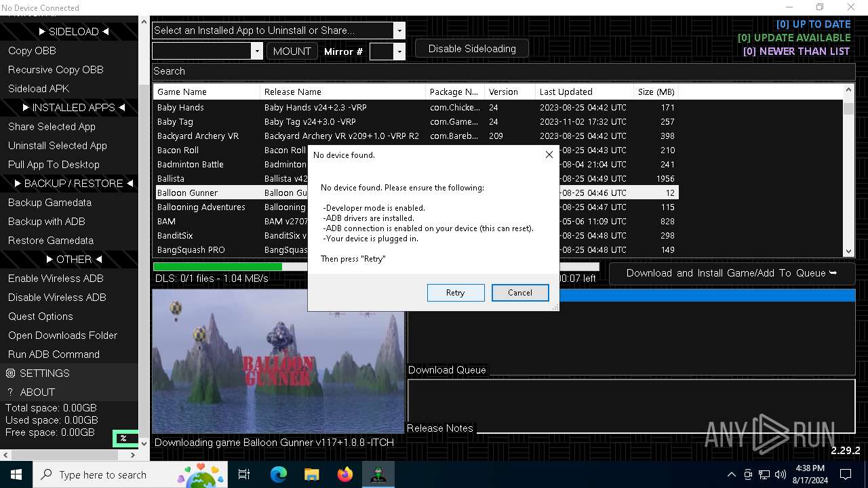Screen dimensions: 868x488
Task: Click the network tray icon
Action: point(764,474)
